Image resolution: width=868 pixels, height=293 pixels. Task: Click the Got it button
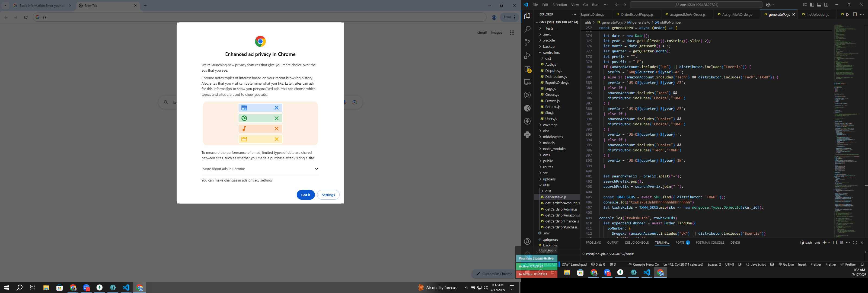(x=306, y=195)
